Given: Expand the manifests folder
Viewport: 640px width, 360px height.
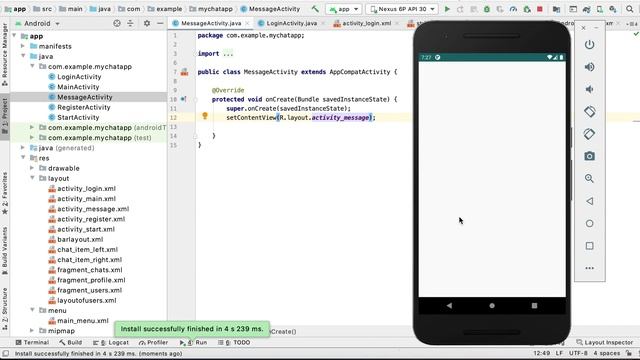Looking at the screenshot, I should point(23,46).
